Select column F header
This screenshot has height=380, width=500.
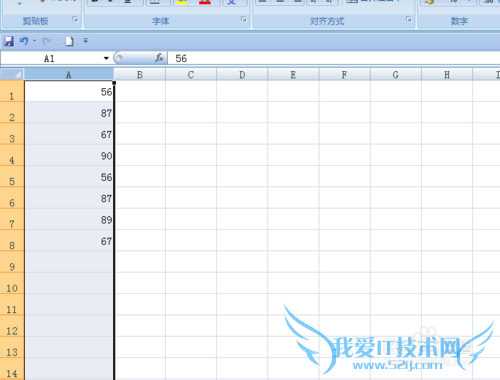[x=344, y=74]
